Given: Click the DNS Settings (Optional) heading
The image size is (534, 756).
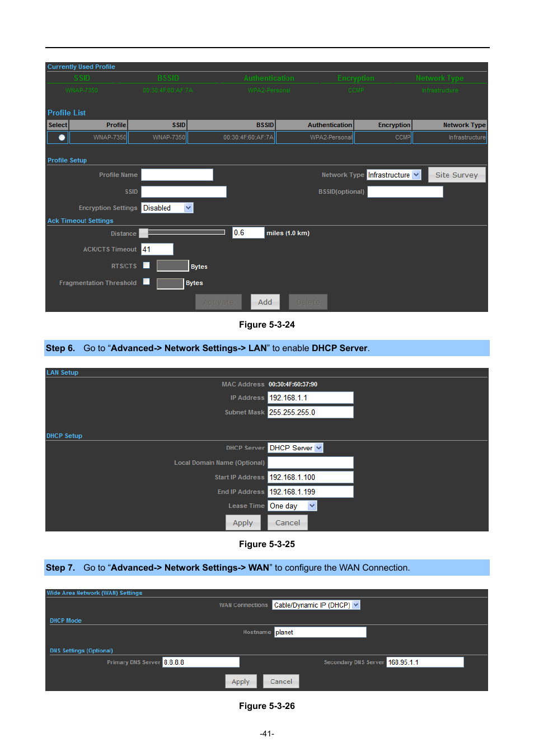Looking at the screenshot, I should (81, 651).
